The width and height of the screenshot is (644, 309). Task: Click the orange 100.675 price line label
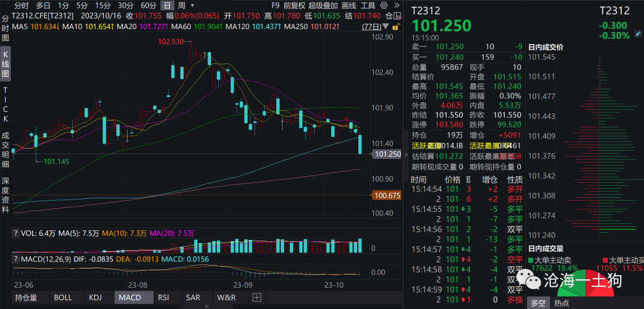coord(386,195)
